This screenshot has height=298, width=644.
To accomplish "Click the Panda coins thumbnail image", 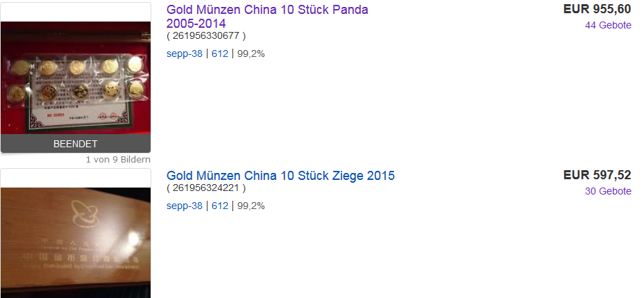I will (x=76, y=76).
